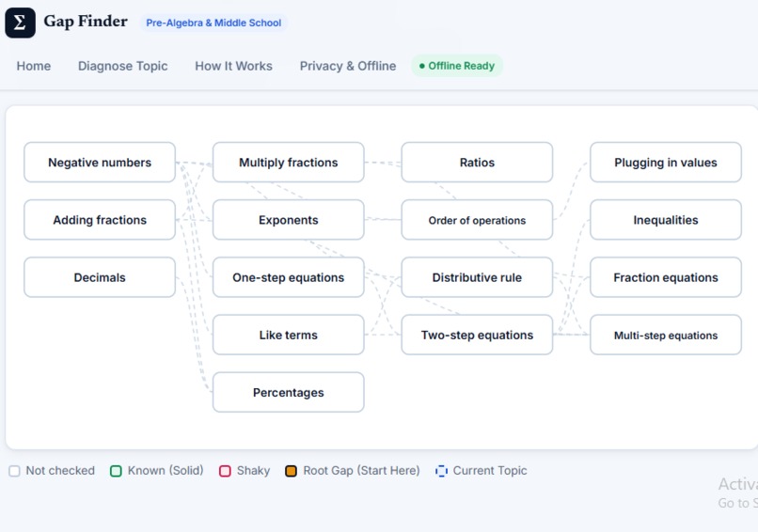Click the Pre-Algebra & Middle School badge

[213, 23]
